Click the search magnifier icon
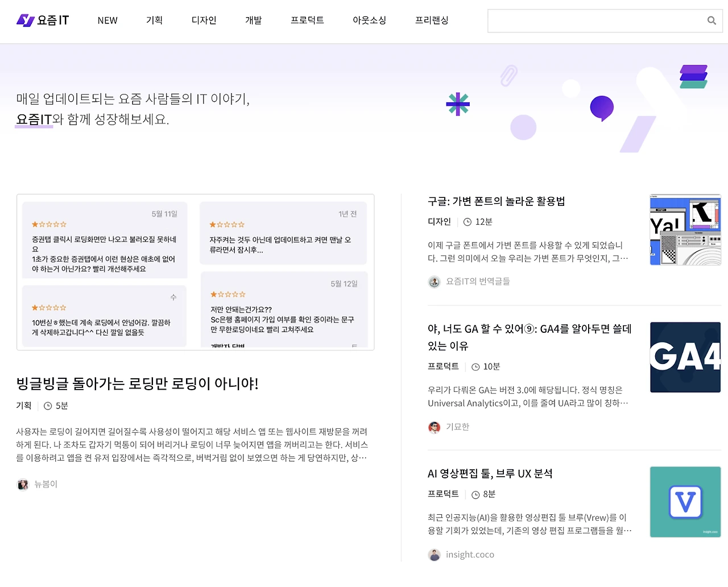Image resolution: width=728 pixels, height=587 pixels. (x=712, y=20)
